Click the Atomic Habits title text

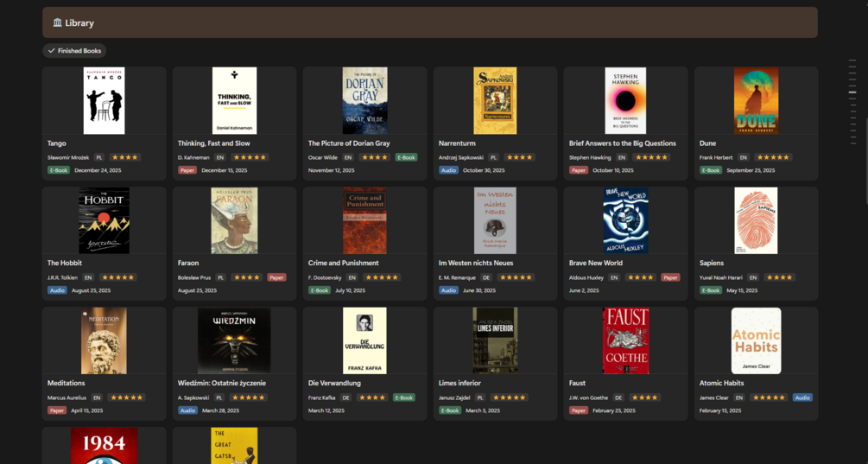pyautogui.click(x=721, y=383)
